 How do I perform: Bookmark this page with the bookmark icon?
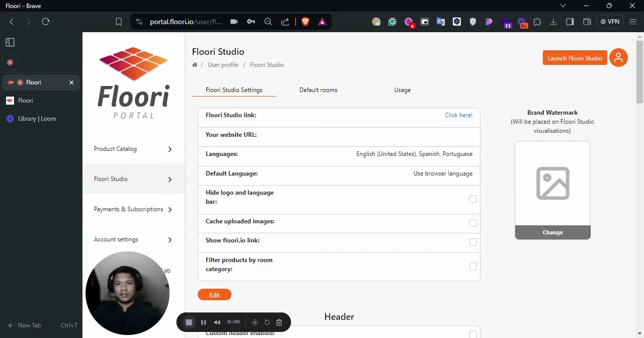119,22
